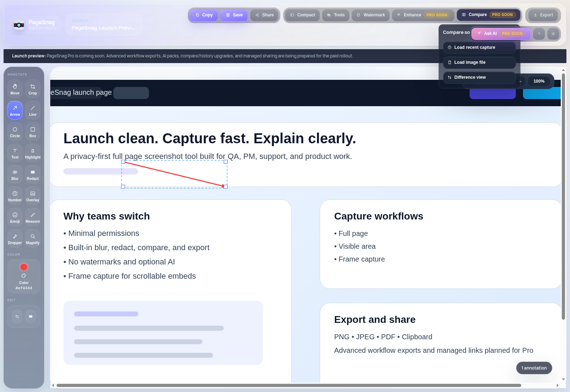
Task: Click the palette icon above Color label
Action: 24,276
